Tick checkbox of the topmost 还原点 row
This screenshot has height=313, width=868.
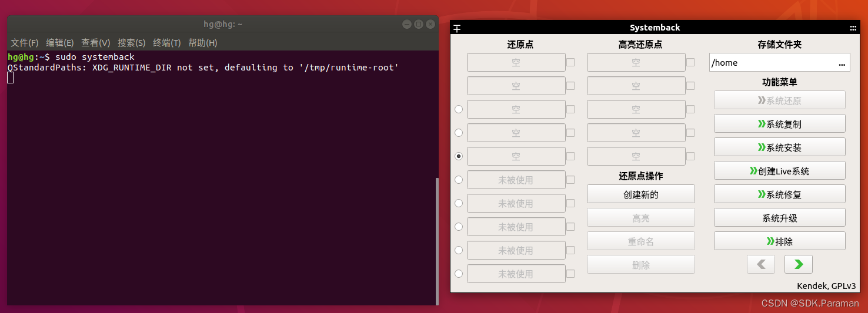(x=570, y=62)
